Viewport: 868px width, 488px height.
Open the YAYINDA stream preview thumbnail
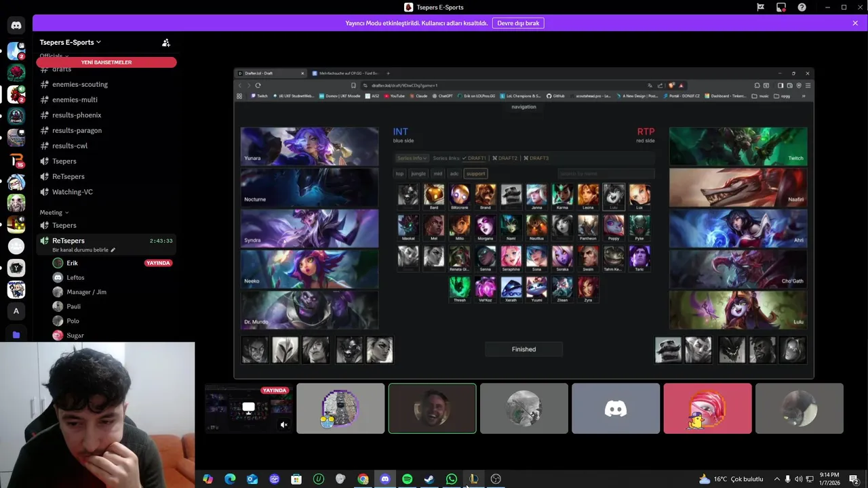(248, 409)
